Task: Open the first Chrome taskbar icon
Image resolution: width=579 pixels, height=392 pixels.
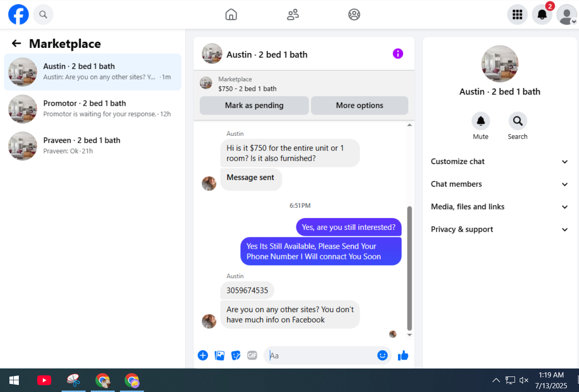Action: (x=103, y=380)
